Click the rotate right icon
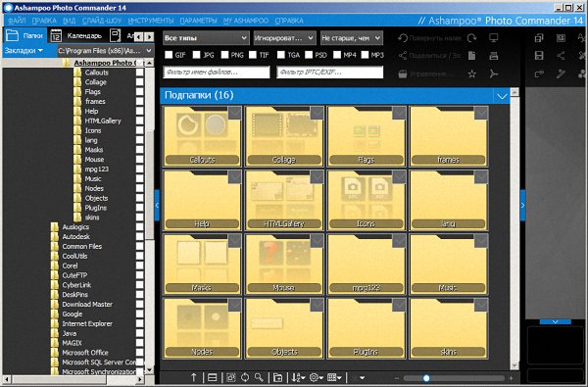The image size is (588, 387). click(x=471, y=38)
